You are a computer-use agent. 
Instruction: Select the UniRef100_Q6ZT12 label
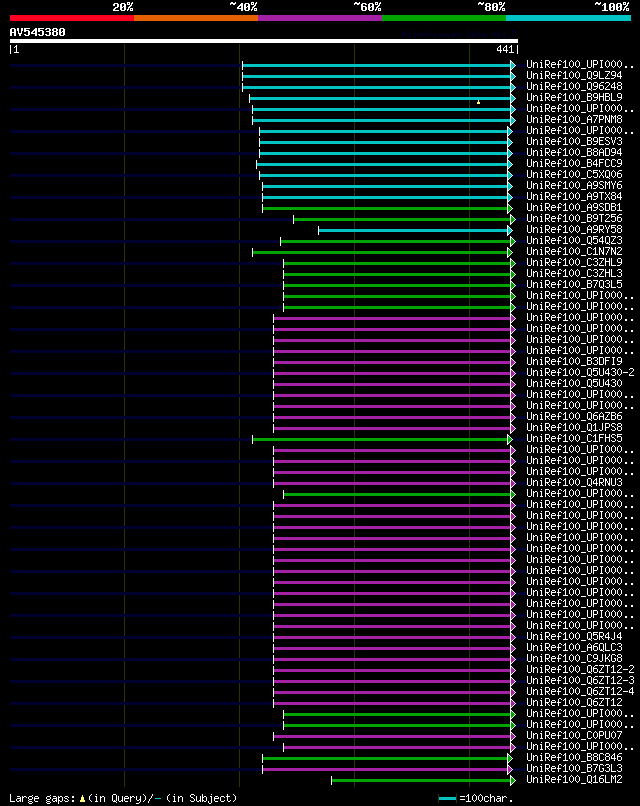click(x=574, y=702)
